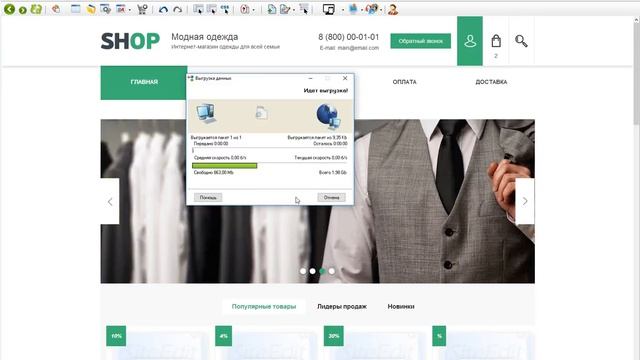
Task: Click the 10% discount badge
Action: (x=116, y=336)
